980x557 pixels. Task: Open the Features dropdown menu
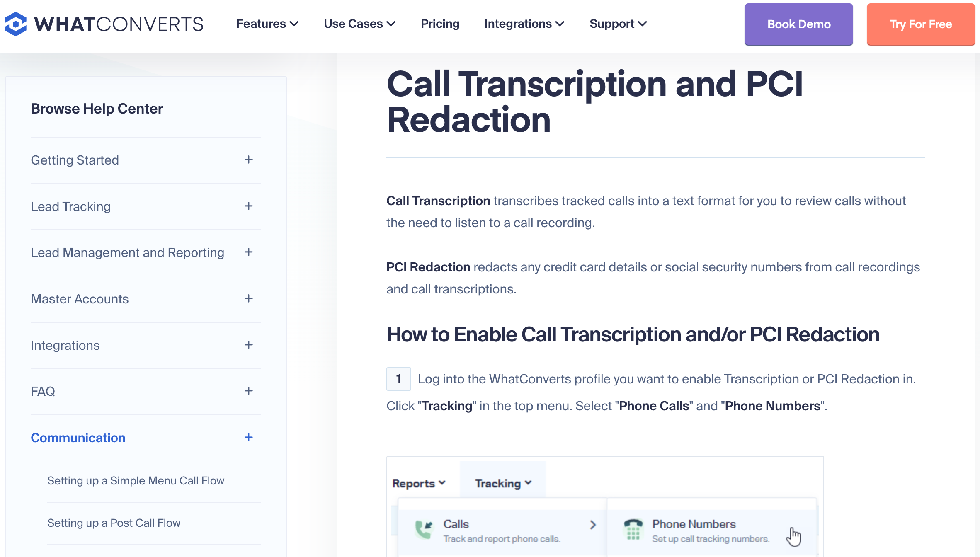[267, 24]
